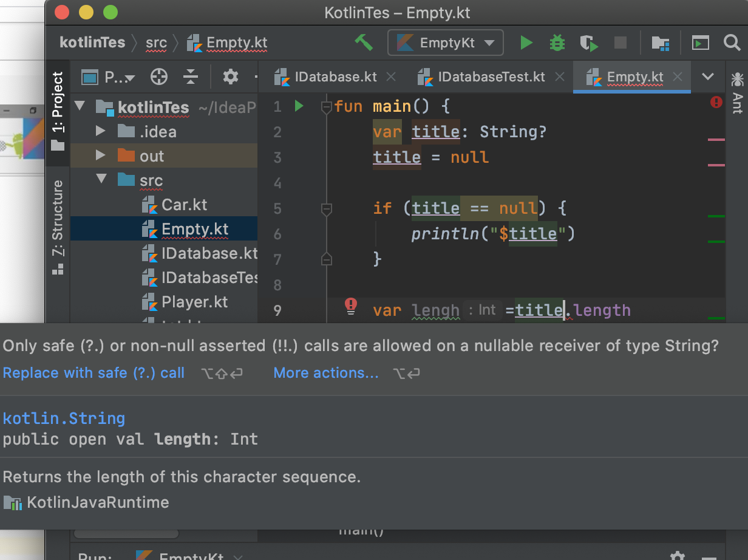Click the line 4 number in the gutter
Image resolution: width=748 pixels, height=560 pixels.
(277, 183)
